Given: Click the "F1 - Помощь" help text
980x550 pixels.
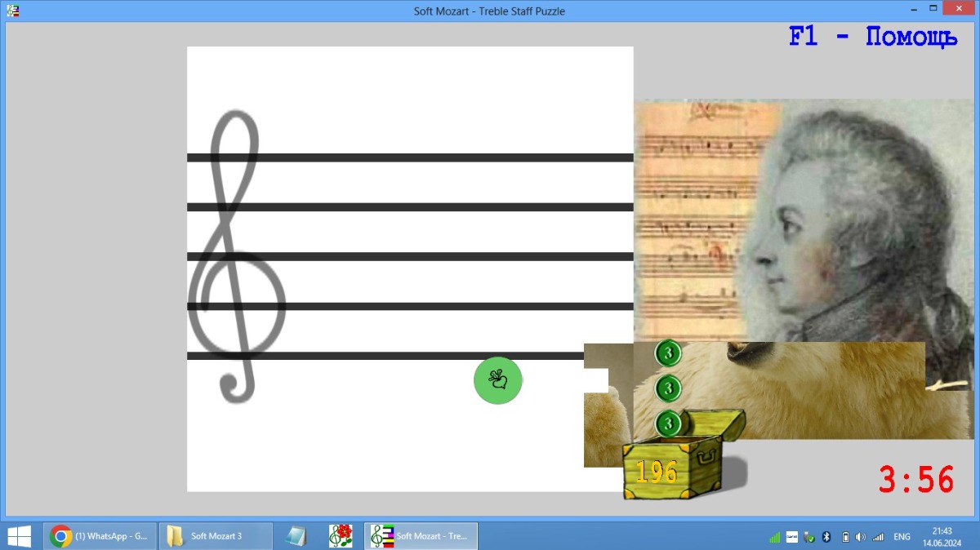Looking at the screenshot, I should pos(873,37).
